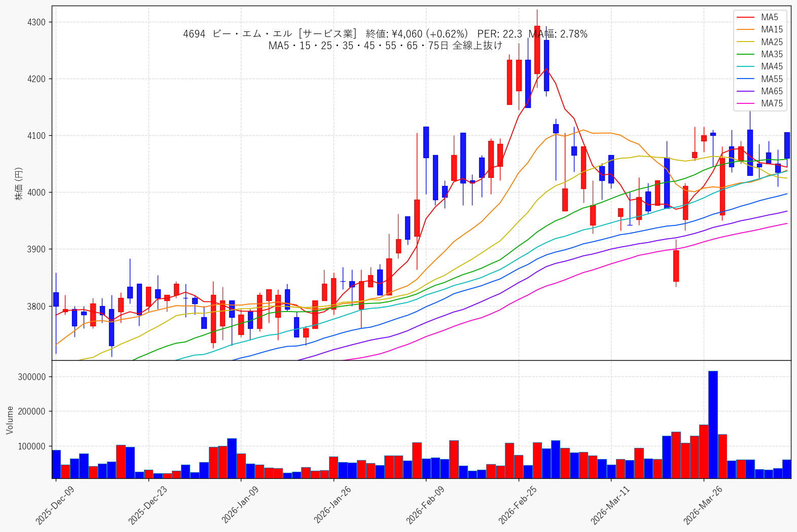This screenshot has height=532, width=797.
Task: Click the MA65 legend entry
Action: (759, 91)
